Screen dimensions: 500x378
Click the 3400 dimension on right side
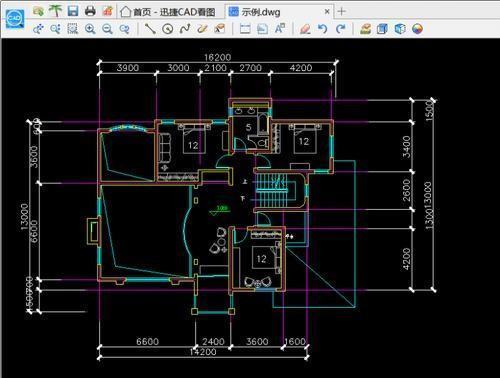click(x=407, y=147)
